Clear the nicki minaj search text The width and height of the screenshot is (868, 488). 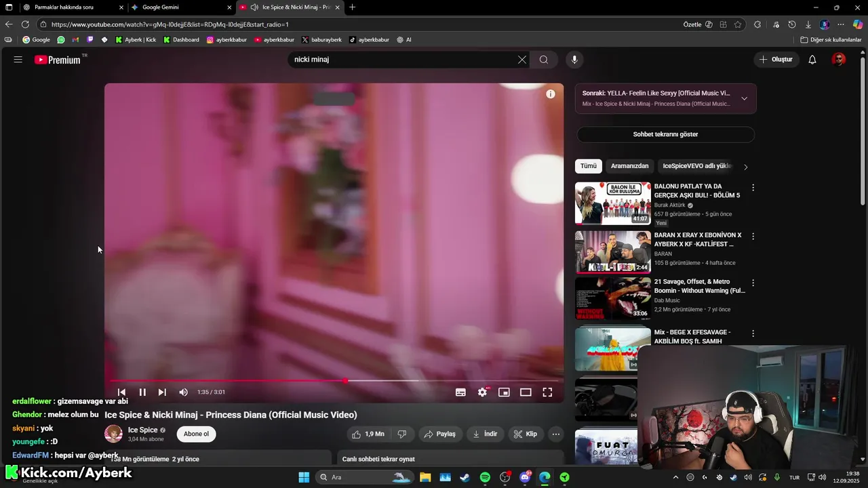(521, 60)
